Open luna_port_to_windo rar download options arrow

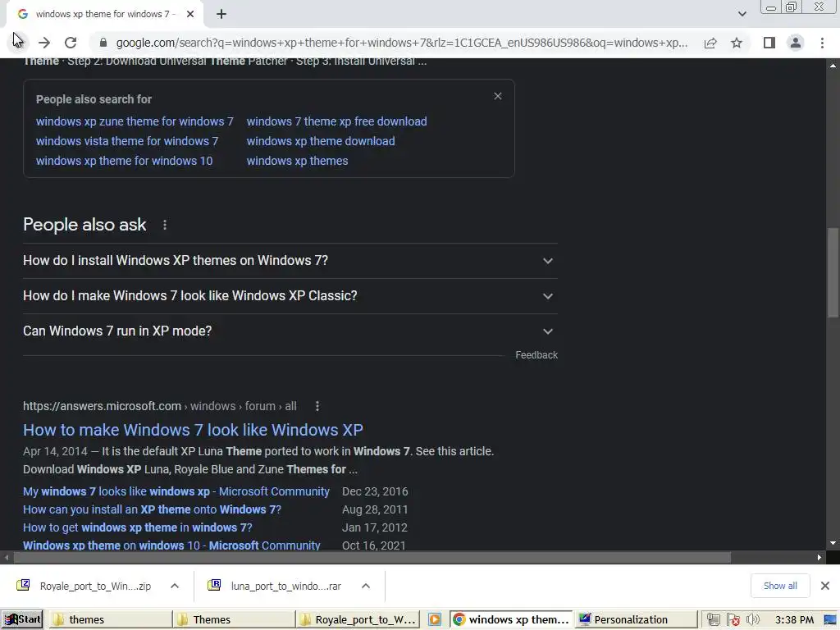(366, 586)
